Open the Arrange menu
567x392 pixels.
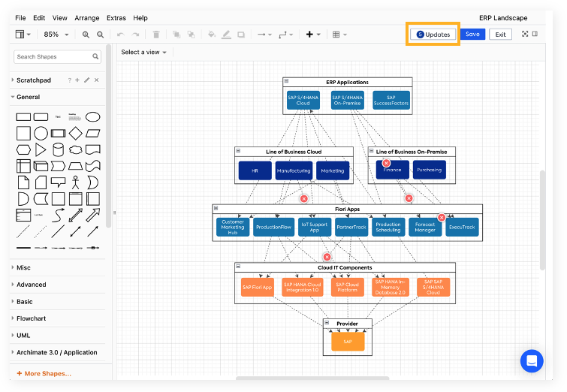(87, 18)
